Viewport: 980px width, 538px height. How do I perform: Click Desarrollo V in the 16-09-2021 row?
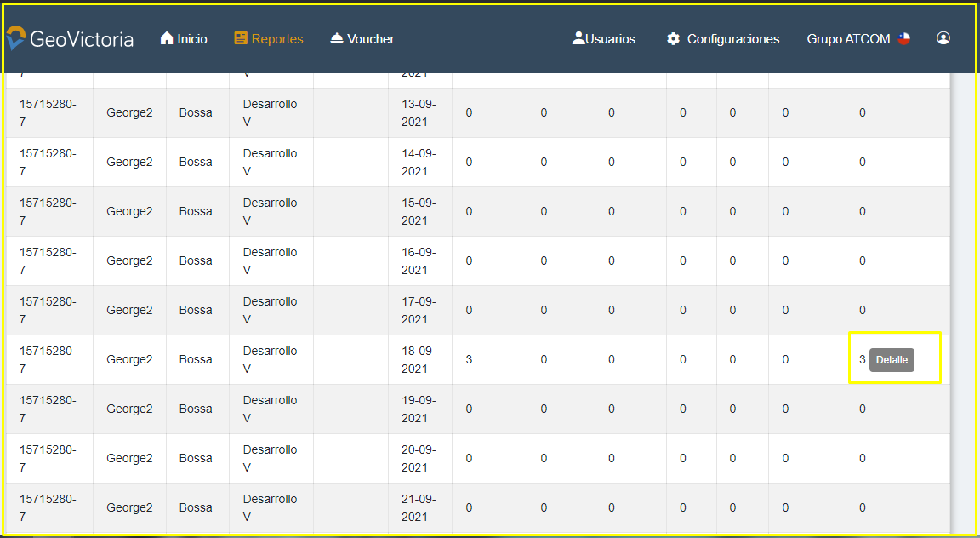tap(270, 260)
